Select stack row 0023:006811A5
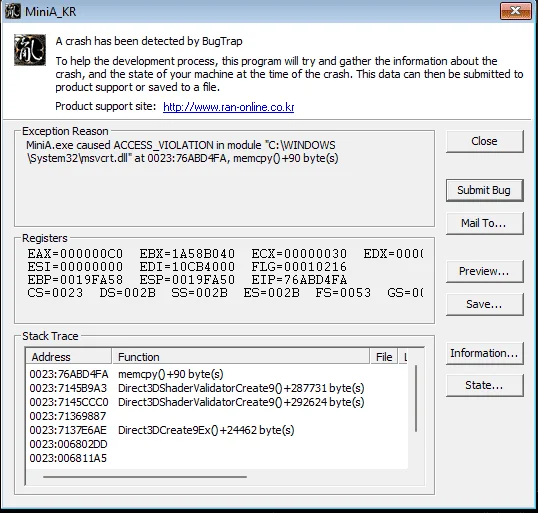This screenshot has height=513, width=538. tap(218, 458)
